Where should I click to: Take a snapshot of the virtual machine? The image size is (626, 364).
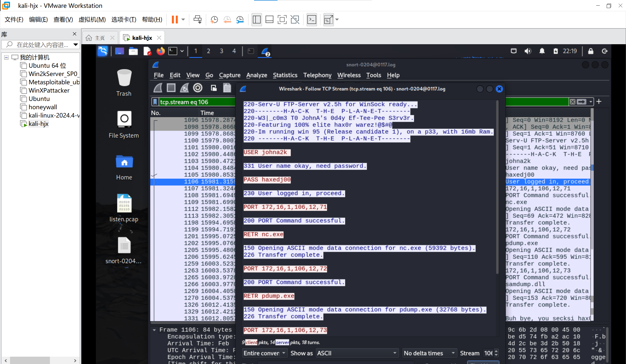(214, 19)
